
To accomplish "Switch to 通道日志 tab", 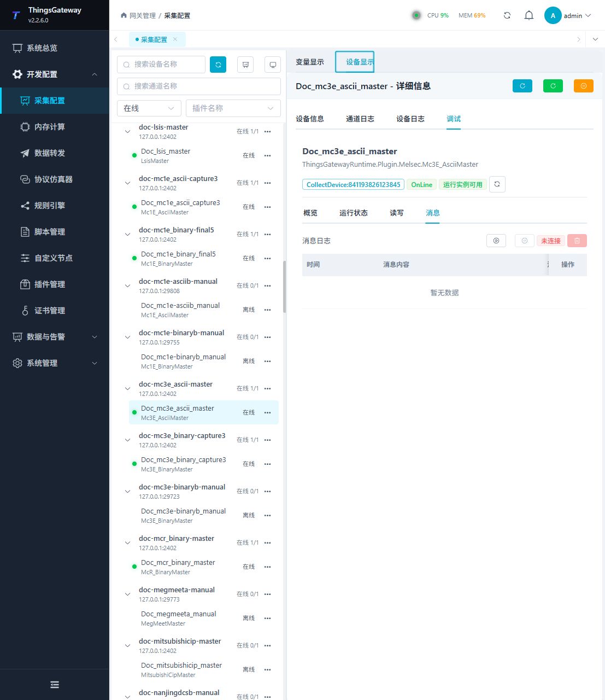I will [360, 119].
